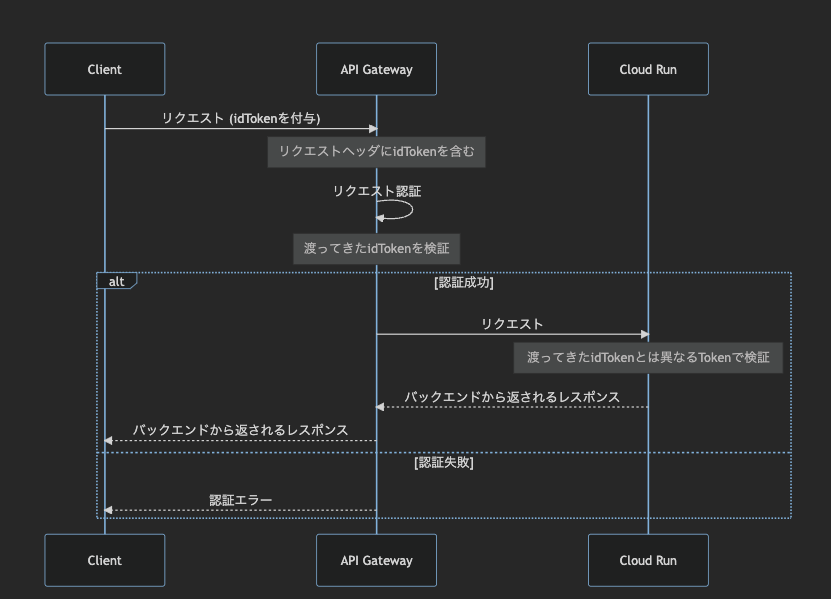Click the top Client participant box
Screen dimensions: 831x599
[104, 69]
